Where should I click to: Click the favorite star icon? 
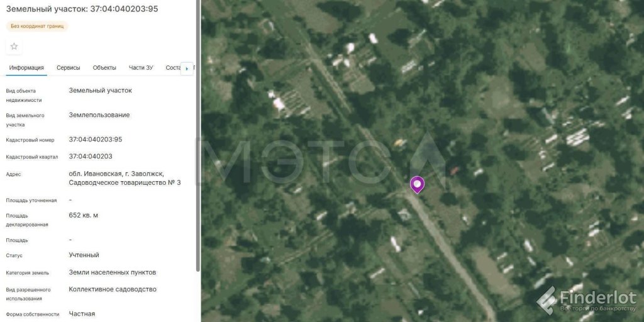coord(14,47)
